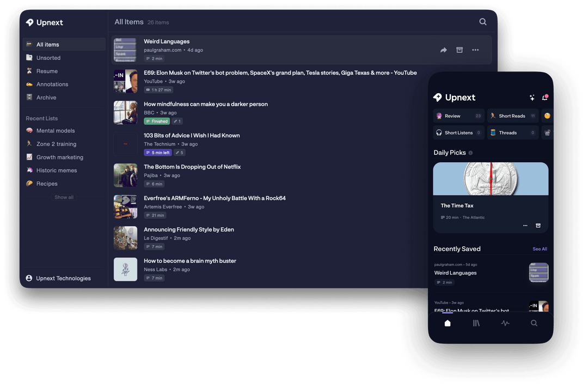Click the 5 annotations badge on 103 Bits
The width and height of the screenshot is (588, 388).
pos(179,153)
